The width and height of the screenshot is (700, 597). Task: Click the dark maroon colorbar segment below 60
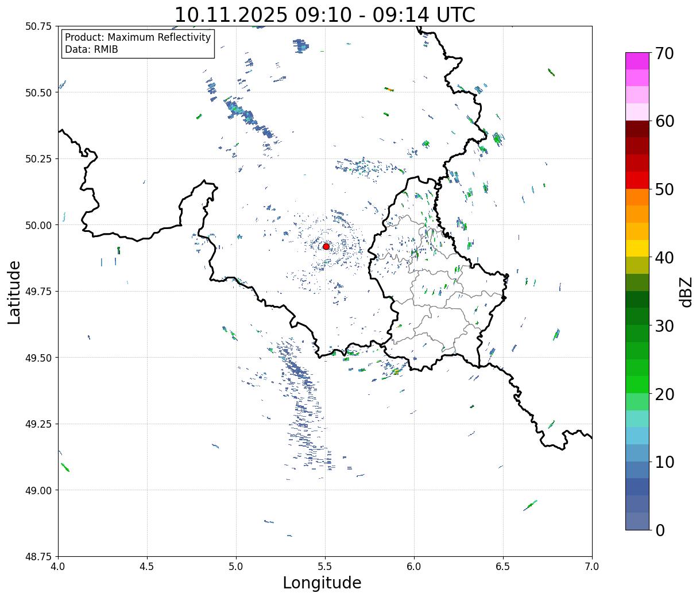pos(637,129)
